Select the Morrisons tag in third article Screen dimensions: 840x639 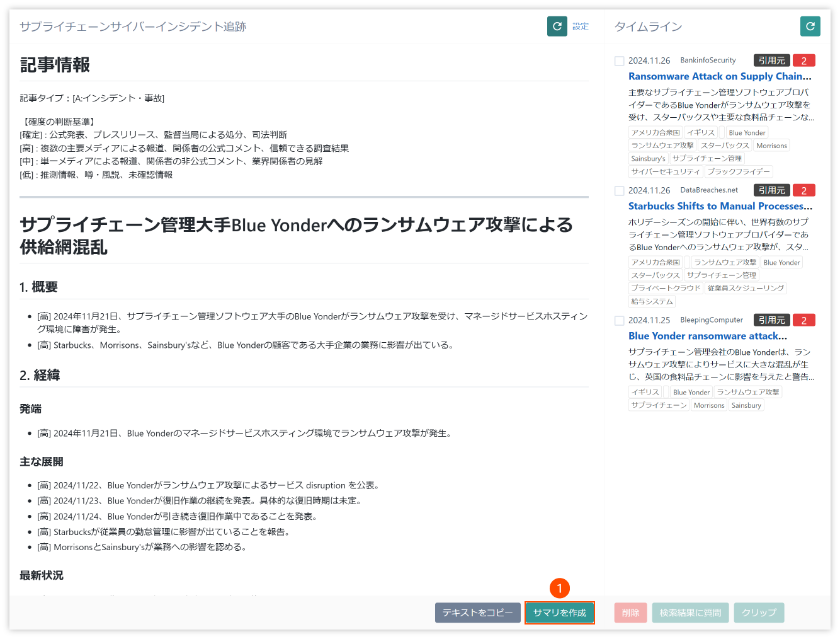coord(709,405)
